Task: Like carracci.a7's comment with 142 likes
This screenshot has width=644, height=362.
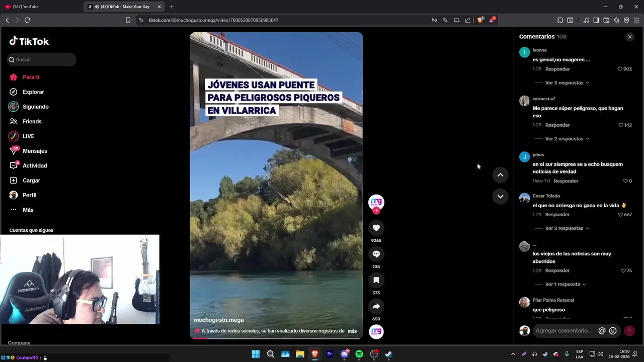Action: coord(621,125)
